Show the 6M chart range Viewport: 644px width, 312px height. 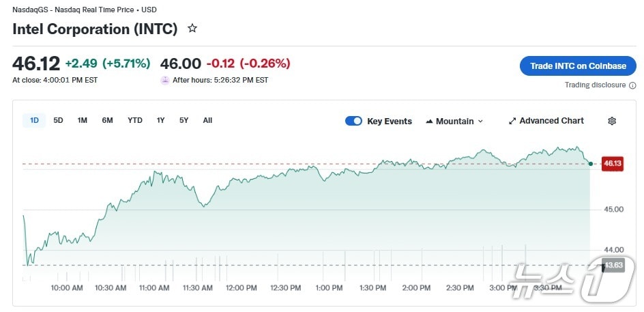coord(107,120)
